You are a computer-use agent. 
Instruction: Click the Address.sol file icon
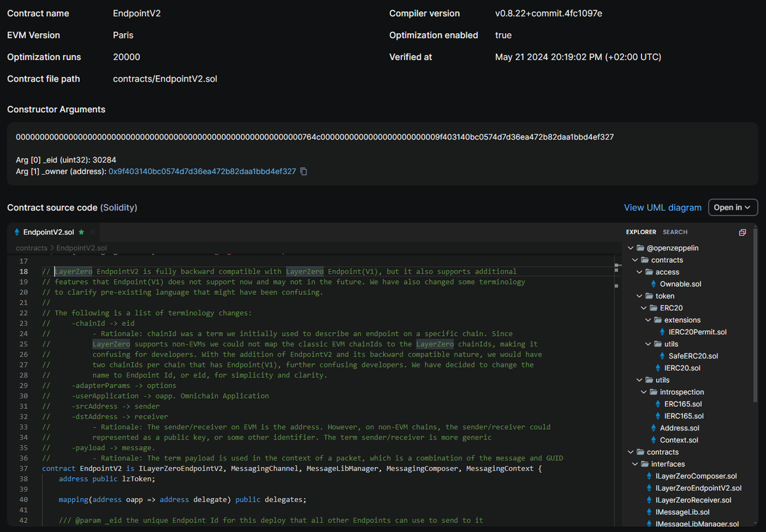pyautogui.click(x=654, y=428)
